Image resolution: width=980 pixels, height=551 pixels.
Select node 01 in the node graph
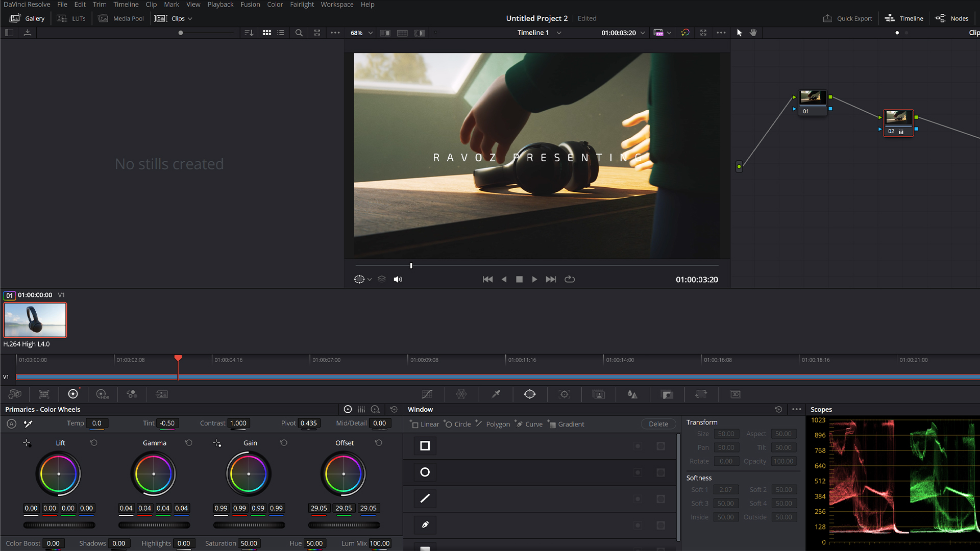tap(813, 103)
